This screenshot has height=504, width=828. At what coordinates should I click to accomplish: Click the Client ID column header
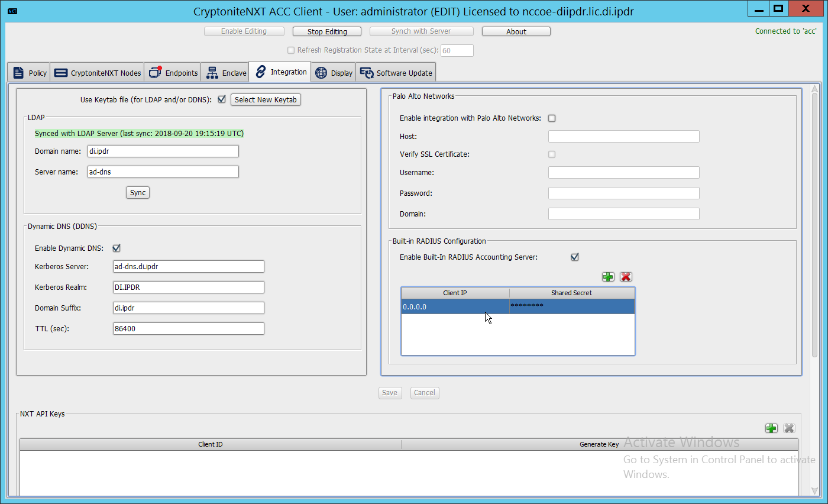point(211,444)
